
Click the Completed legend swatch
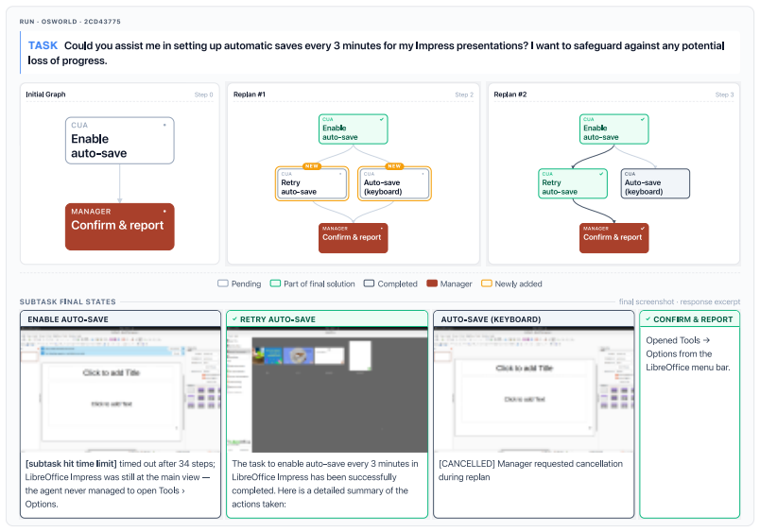pos(370,283)
